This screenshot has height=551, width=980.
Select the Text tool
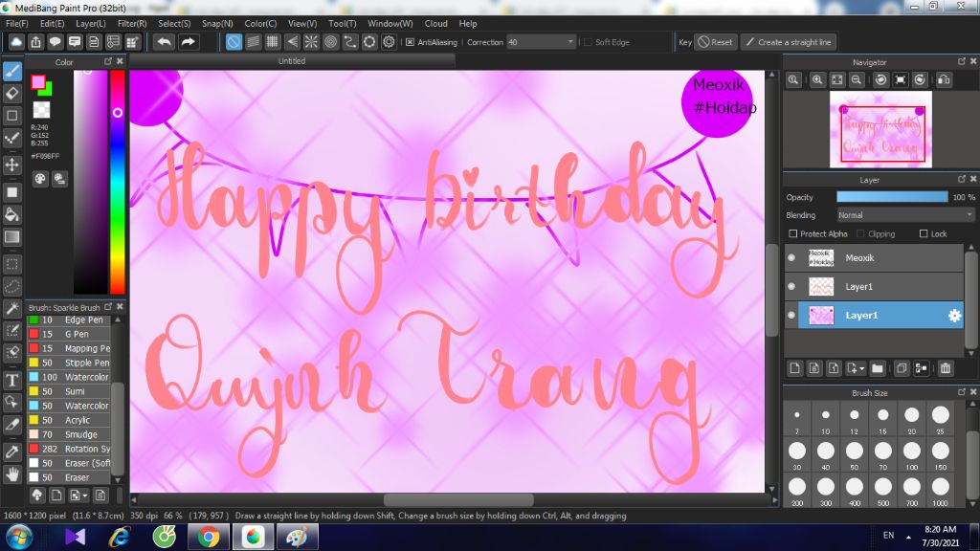(x=11, y=380)
